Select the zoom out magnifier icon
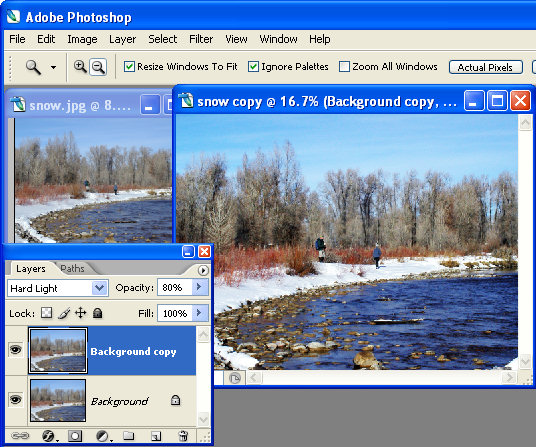The width and height of the screenshot is (536, 447). tap(98, 67)
